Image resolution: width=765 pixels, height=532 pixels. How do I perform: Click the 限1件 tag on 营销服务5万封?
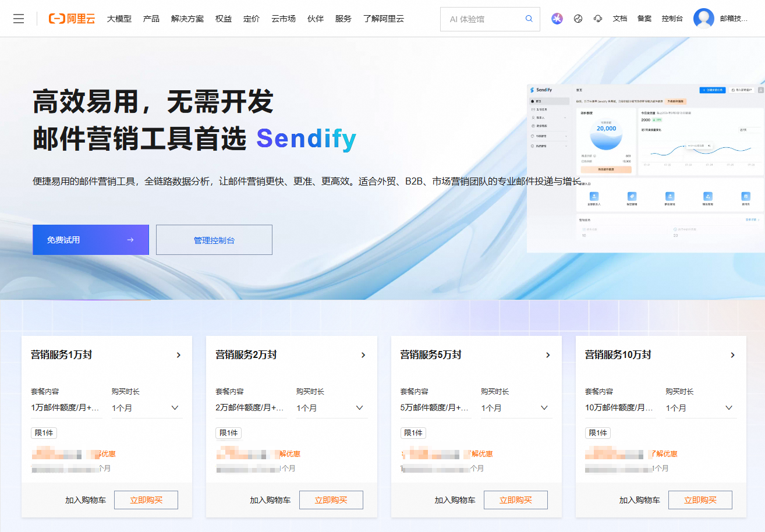click(x=413, y=433)
